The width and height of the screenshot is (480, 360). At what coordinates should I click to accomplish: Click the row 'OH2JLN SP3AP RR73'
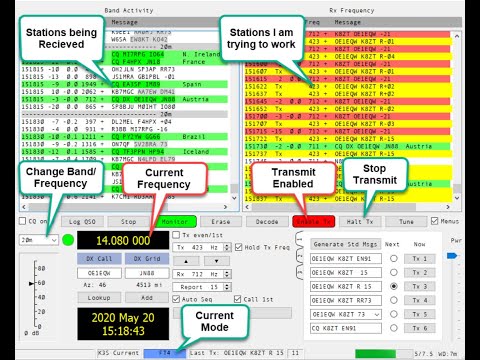125,69
